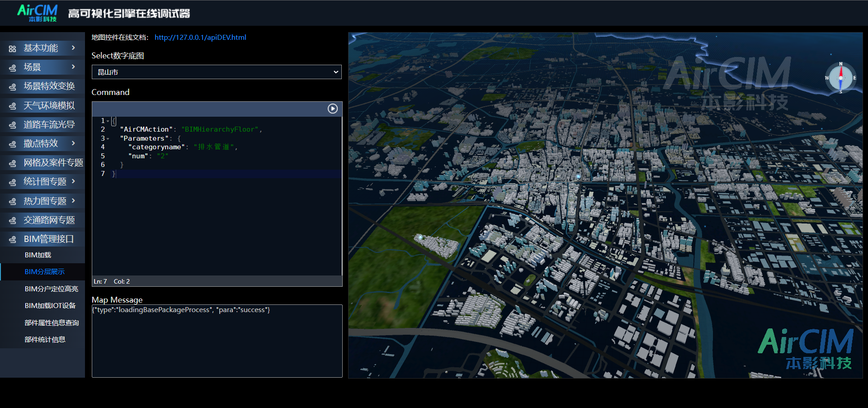Viewport: 868px width, 408px height.
Task: Expand the 统计图专题 submenu arrow
Action: tap(73, 181)
